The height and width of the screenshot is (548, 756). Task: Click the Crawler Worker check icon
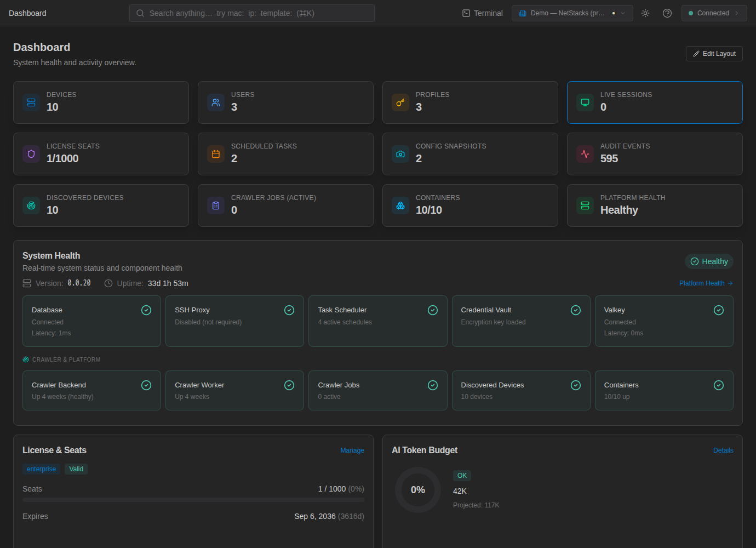[289, 385]
